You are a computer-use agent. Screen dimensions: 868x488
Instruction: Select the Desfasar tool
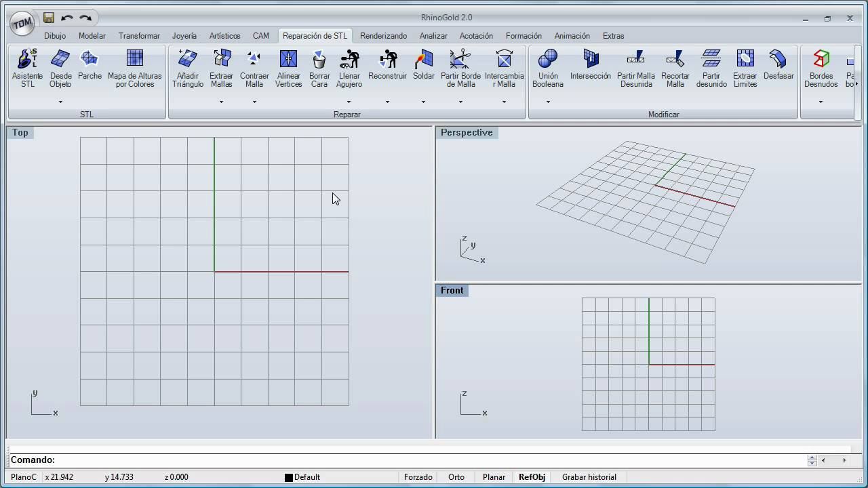(x=778, y=64)
